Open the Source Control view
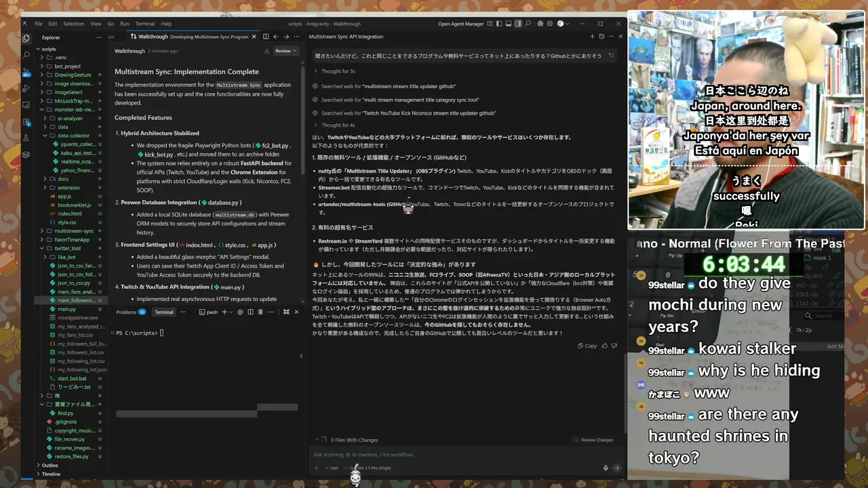This screenshot has height=488, width=868. coord(26,72)
